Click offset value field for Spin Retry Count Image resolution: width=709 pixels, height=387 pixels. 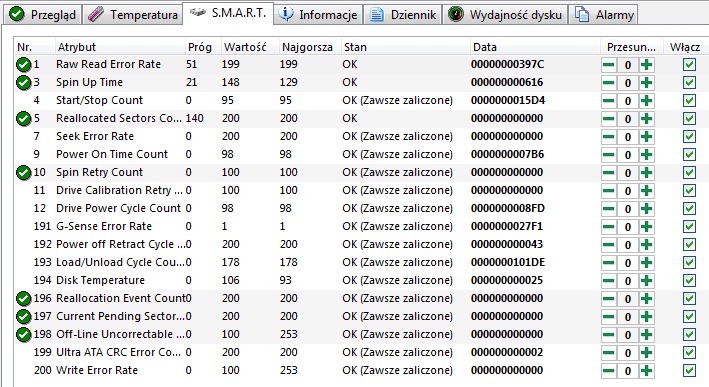coord(628,173)
